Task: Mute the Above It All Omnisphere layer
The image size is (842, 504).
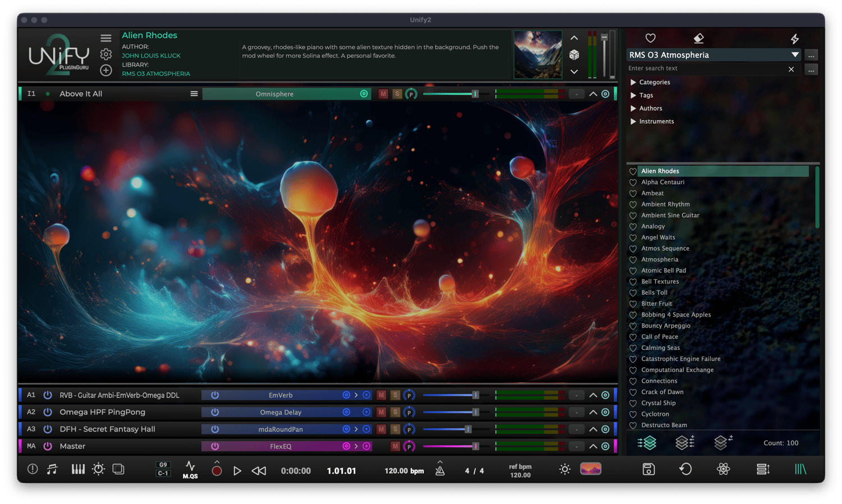Action: (383, 94)
